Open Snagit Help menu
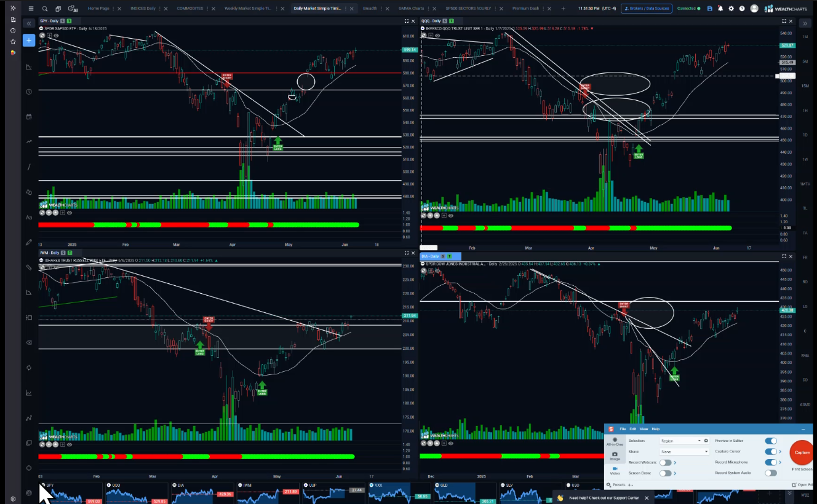817x504 pixels. point(655,429)
